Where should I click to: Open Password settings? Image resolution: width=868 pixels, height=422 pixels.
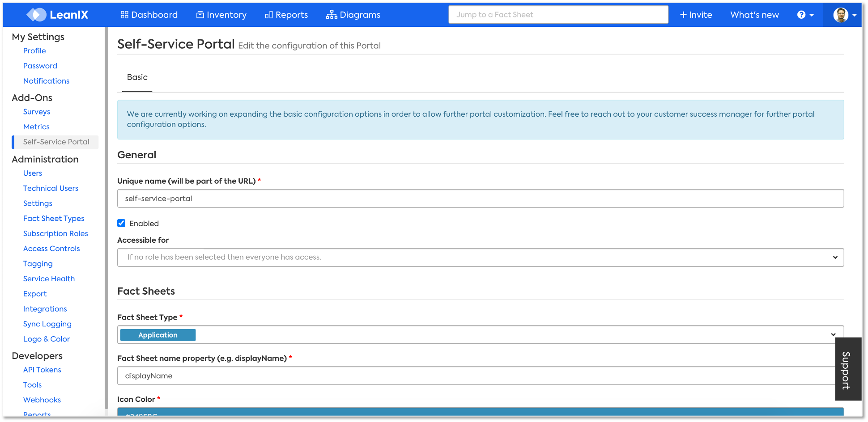click(x=40, y=66)
